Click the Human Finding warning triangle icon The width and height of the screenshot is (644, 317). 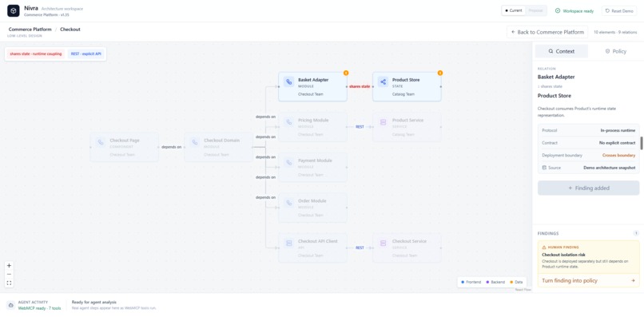[x=544, y=248]
